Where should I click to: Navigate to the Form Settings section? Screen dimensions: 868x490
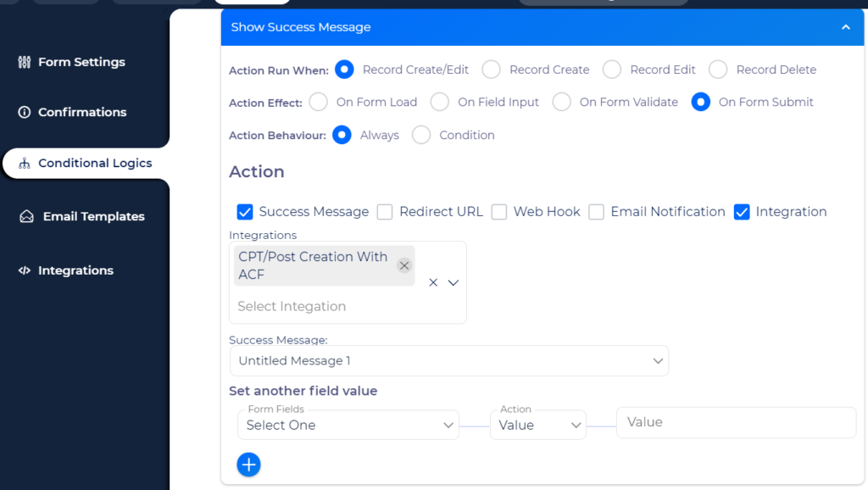[82, 62]
